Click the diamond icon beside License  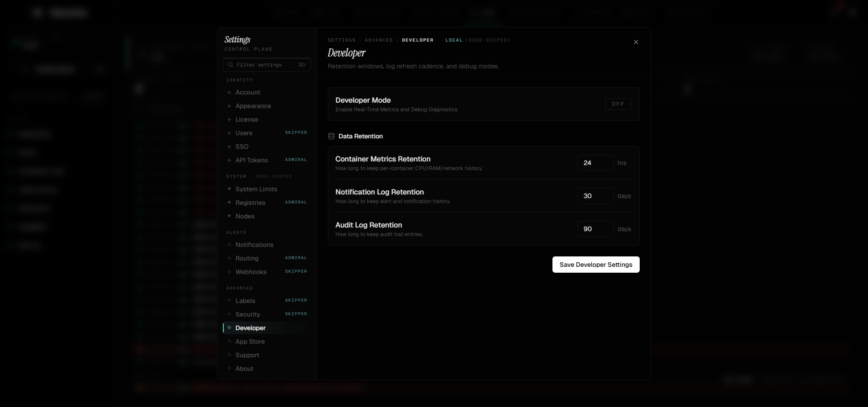point(229,119)
